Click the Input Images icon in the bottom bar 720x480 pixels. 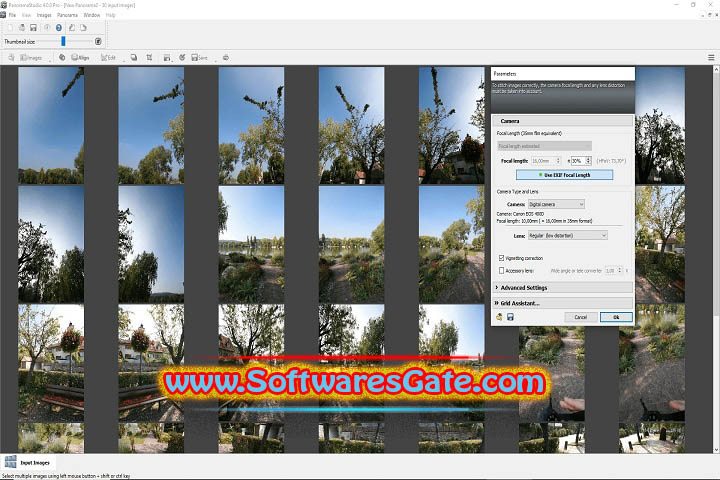(x=10, y=462)
